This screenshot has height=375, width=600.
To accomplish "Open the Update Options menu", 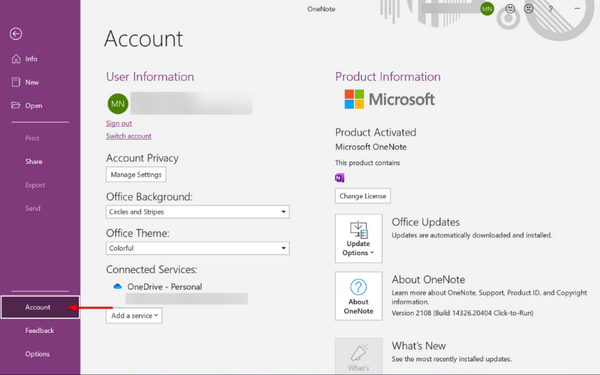I will [x=359, y=238].
